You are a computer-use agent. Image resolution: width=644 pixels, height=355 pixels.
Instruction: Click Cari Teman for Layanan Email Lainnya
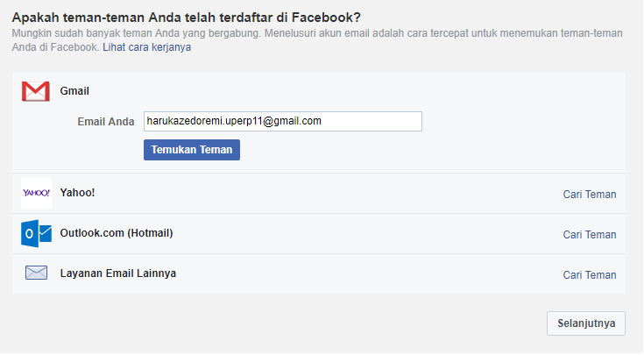590,275
